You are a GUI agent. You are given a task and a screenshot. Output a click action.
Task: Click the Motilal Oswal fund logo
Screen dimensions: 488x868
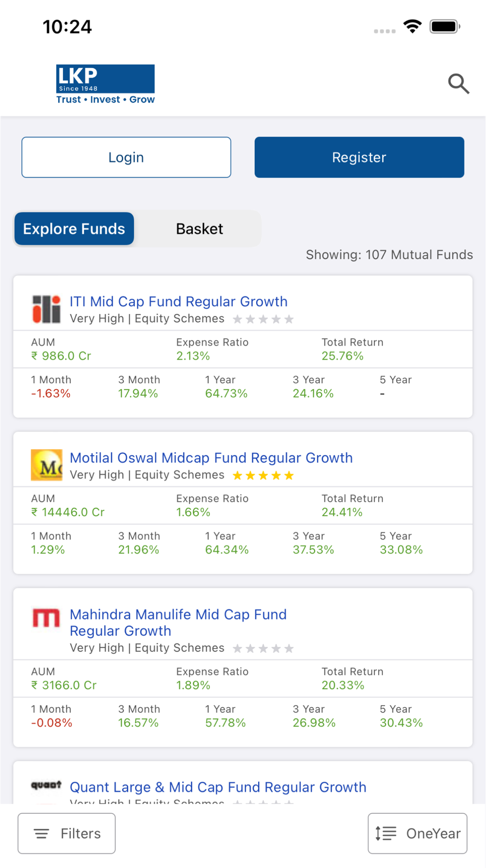(46, 465)
